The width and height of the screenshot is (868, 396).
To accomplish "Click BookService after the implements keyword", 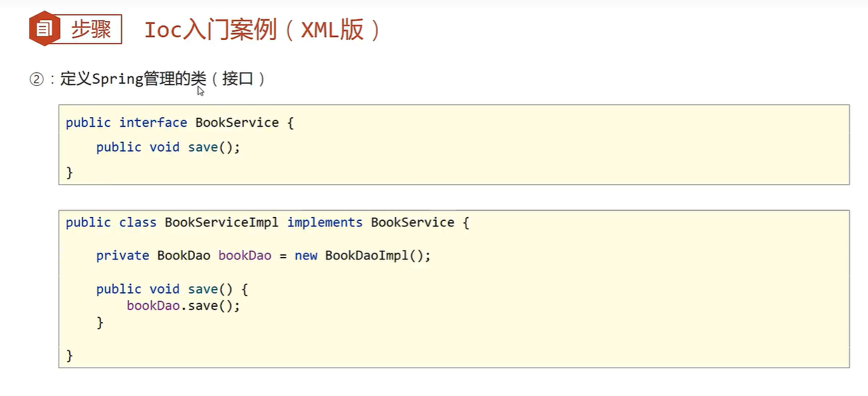I will pyautogui.click(x=412, y=222).
